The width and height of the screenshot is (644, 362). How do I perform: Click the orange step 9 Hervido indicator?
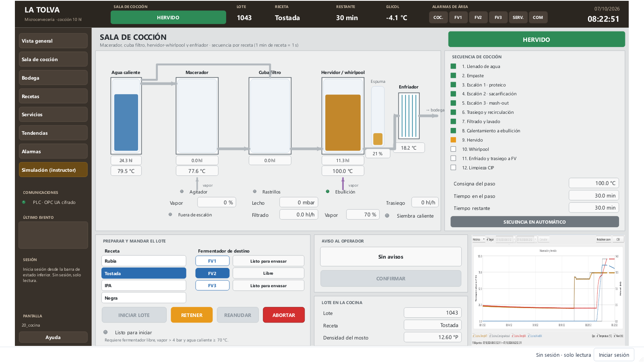click(x=453, y=140)
